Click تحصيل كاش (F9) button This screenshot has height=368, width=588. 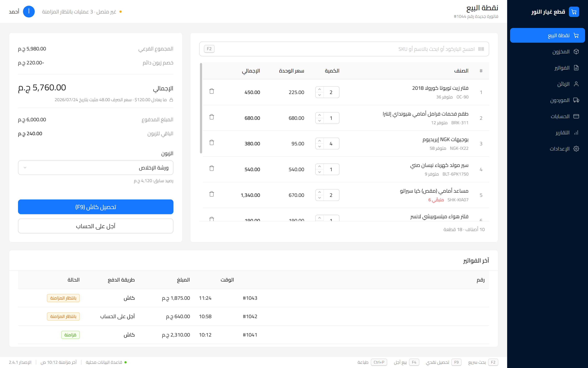(96, 207)
